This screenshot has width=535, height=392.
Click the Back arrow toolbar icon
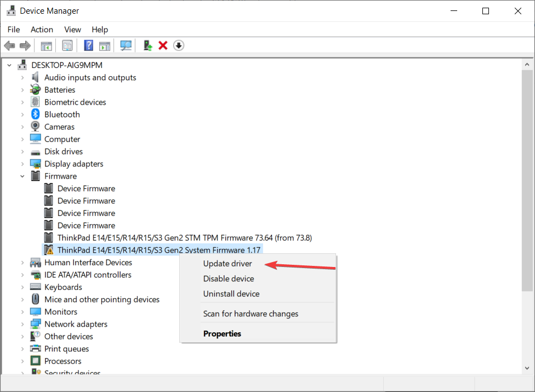click(x=9, y=46)
